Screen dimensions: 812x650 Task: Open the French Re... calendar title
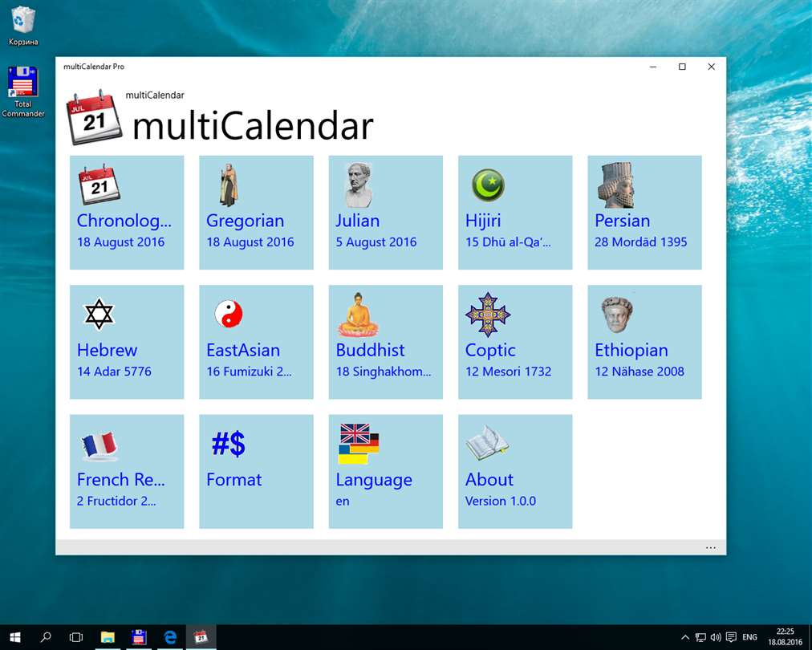(x=120, y=480)
